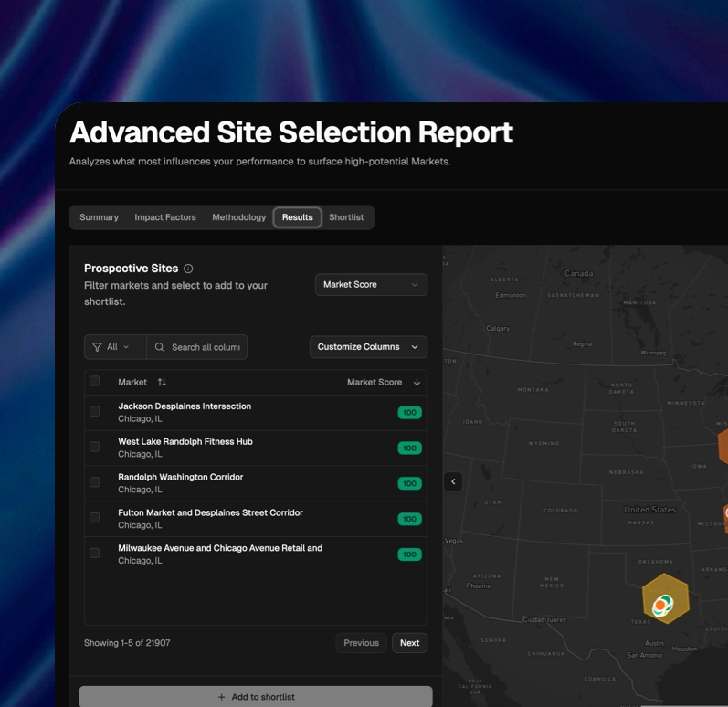
Task: Click the orange hexagon marker near Iowa
Action: [722, 447]
